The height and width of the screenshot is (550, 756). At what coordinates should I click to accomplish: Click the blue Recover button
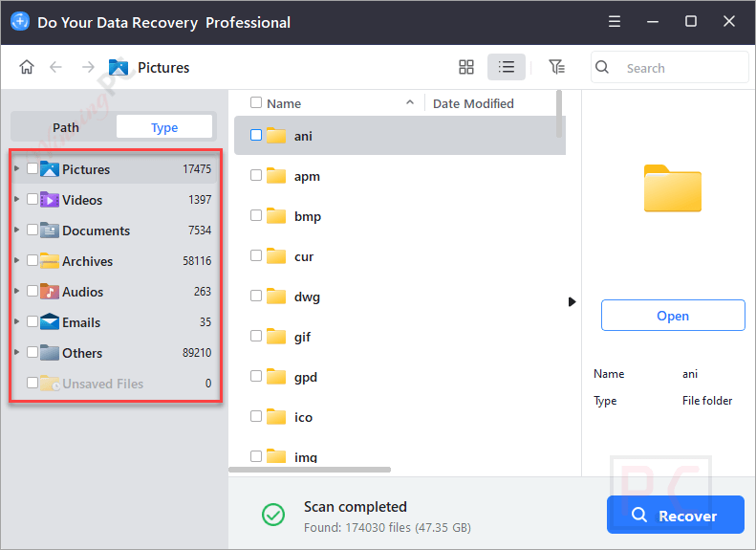click(x=676, y=516)
